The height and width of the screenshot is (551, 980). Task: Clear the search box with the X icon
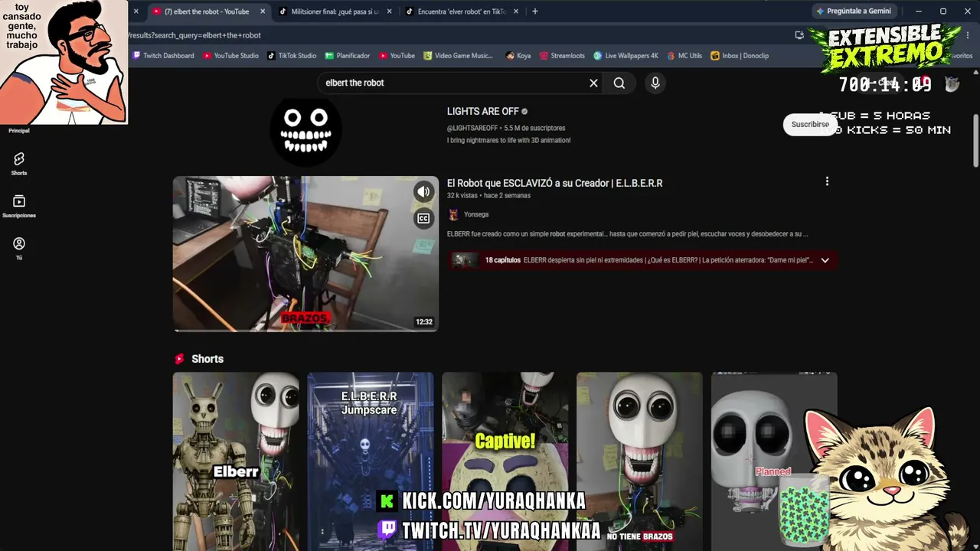[x=593, y=83]
